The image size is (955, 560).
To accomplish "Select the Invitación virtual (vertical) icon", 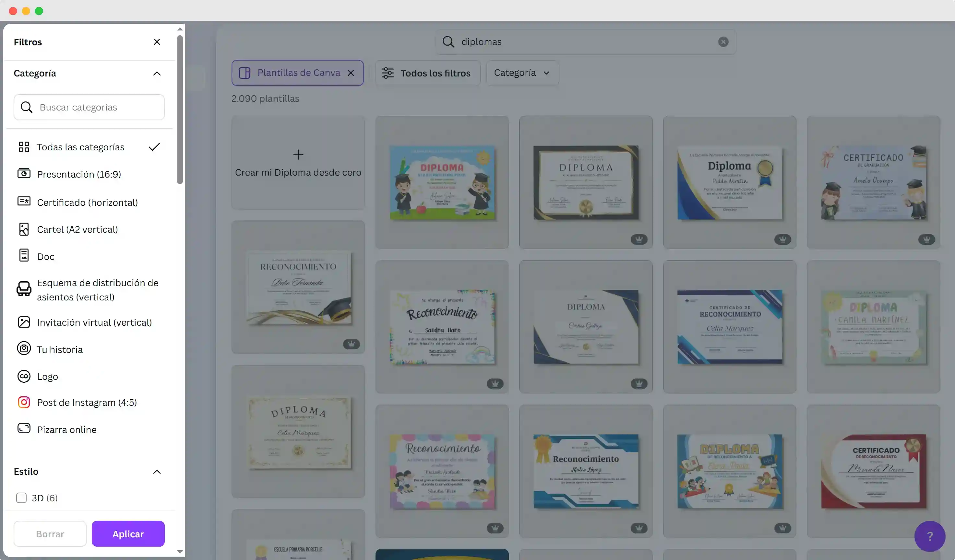I will [24, 322].
